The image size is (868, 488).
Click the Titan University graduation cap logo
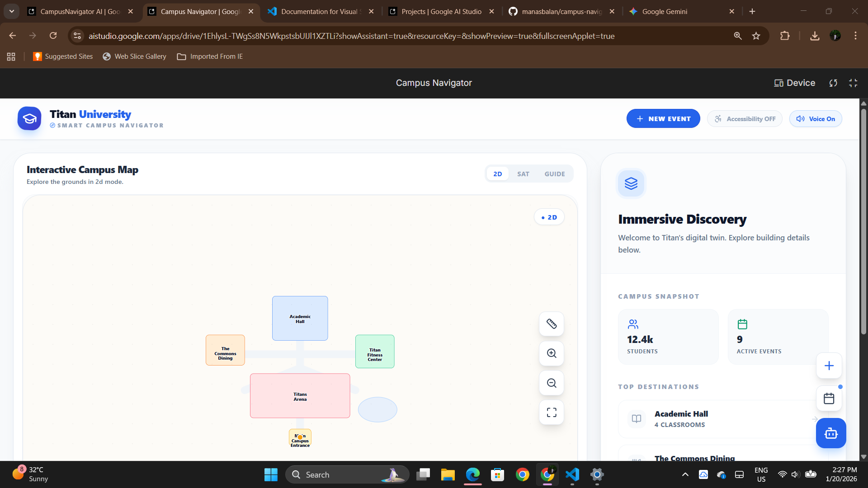(x=29, y=119)
